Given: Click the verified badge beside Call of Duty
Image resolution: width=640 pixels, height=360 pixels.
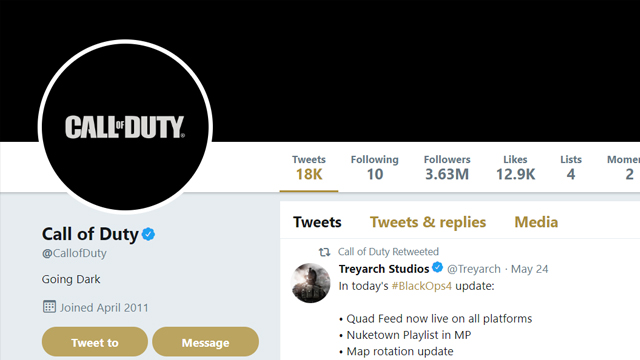Looking at the screenshot, I should tap(149, 234).
